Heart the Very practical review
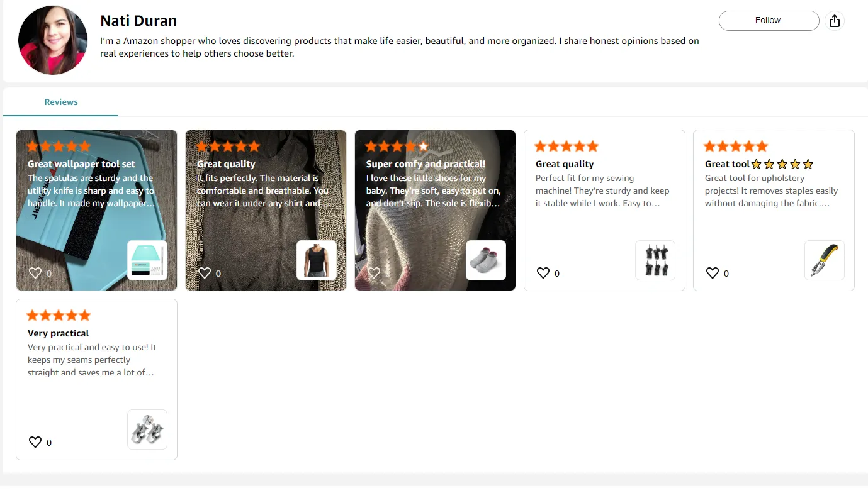 tap(35, 442)
